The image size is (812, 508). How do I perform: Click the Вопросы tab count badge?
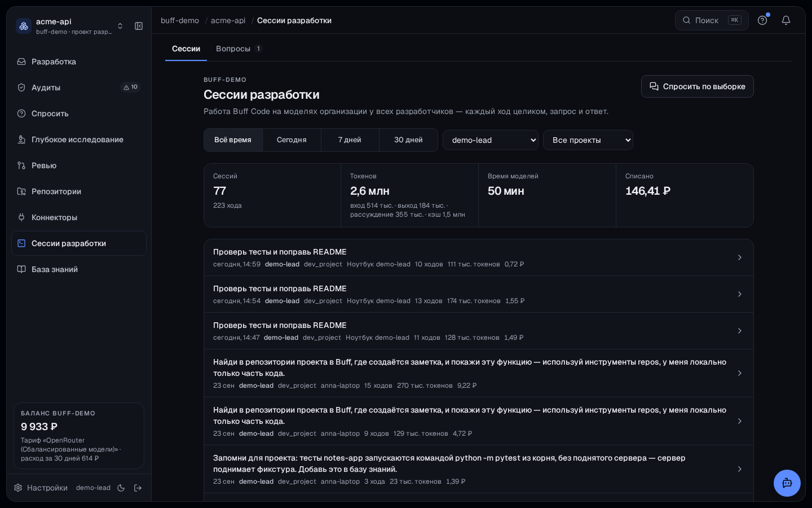pyautogui.click(x=258, y=49)
